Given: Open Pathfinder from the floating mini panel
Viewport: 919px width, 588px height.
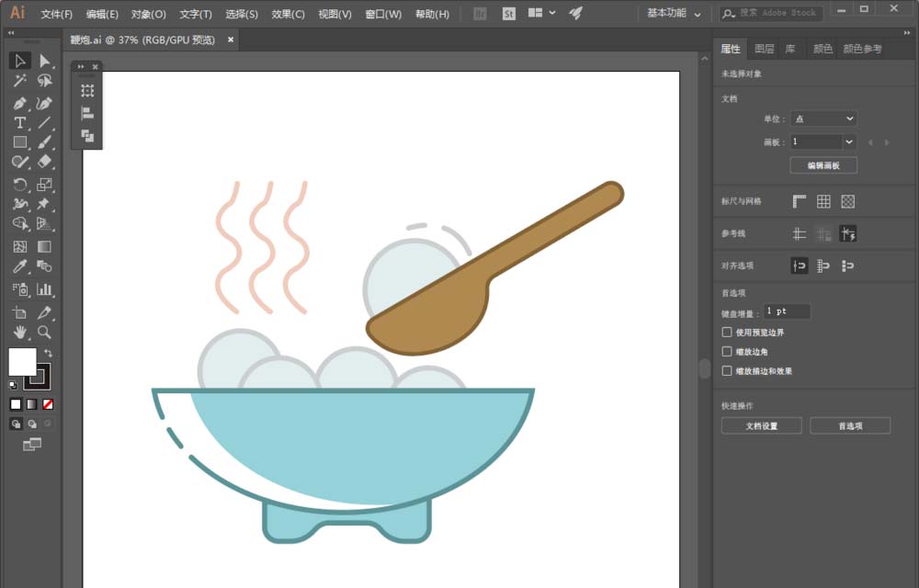Looking at the screenshot, I should (x=87, y=136).
